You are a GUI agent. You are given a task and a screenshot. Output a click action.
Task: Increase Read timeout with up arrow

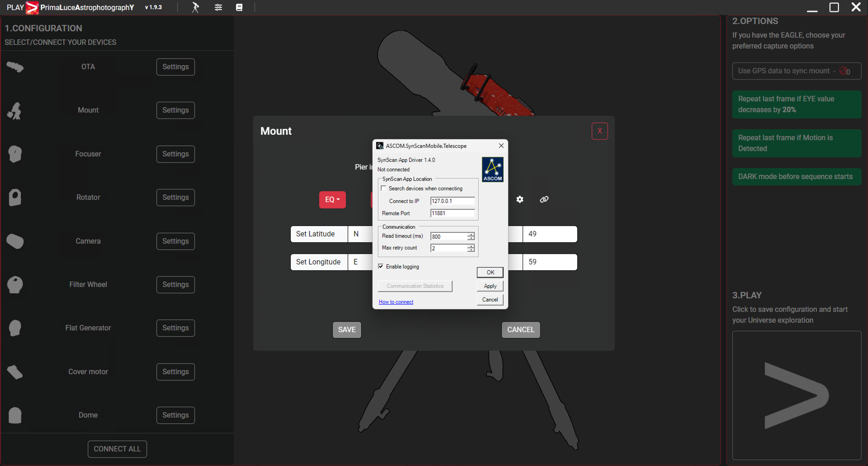pyautogui.click(x=471, y=235)
